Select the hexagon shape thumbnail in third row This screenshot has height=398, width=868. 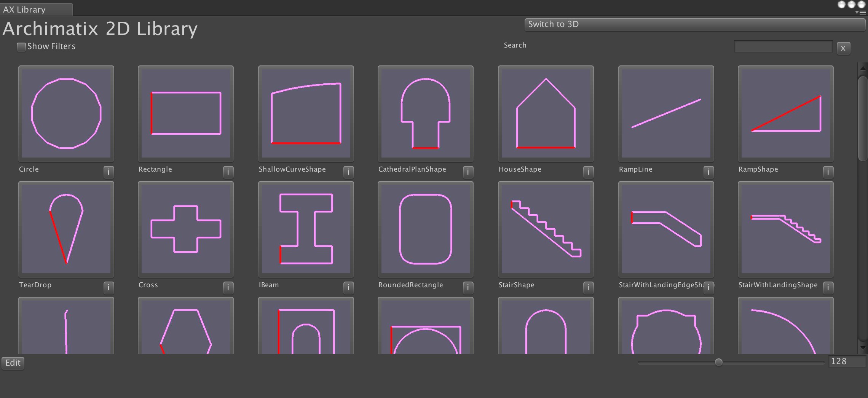point(186,326)
